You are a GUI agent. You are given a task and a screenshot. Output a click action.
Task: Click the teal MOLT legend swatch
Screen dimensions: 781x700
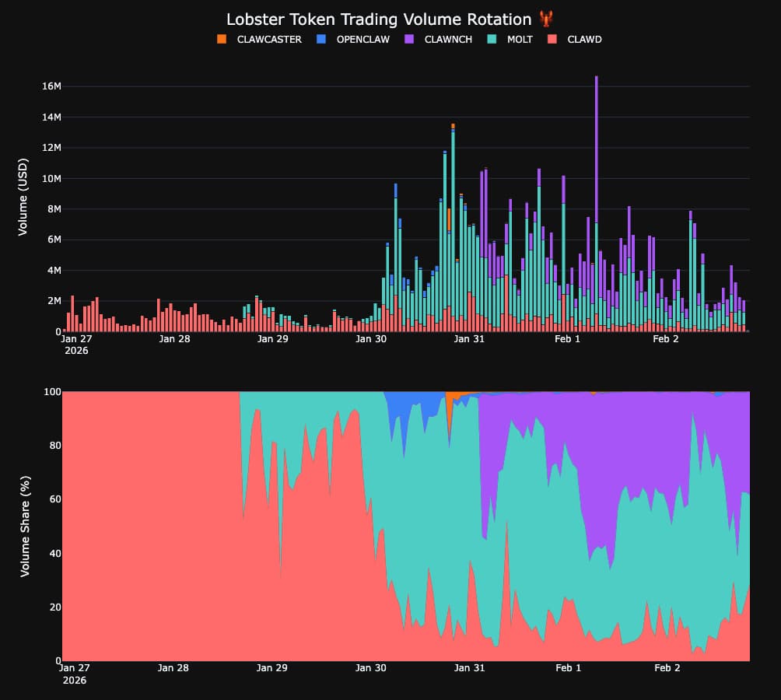click(x=492, y=39)
